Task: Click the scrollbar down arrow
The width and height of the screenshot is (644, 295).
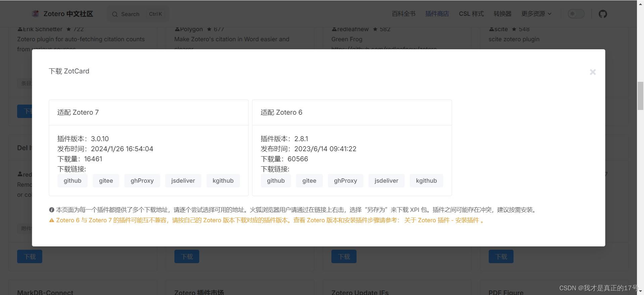Action: [640, 292]
